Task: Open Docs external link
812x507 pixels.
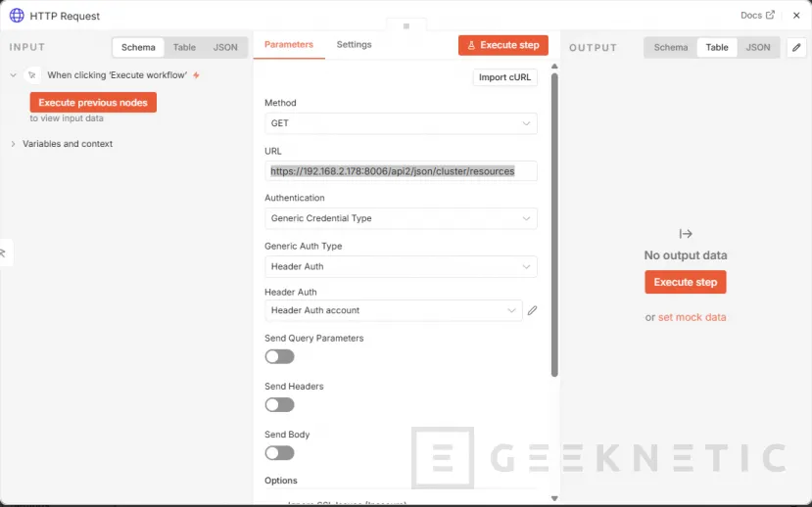Action: click(x=757, y=15)
